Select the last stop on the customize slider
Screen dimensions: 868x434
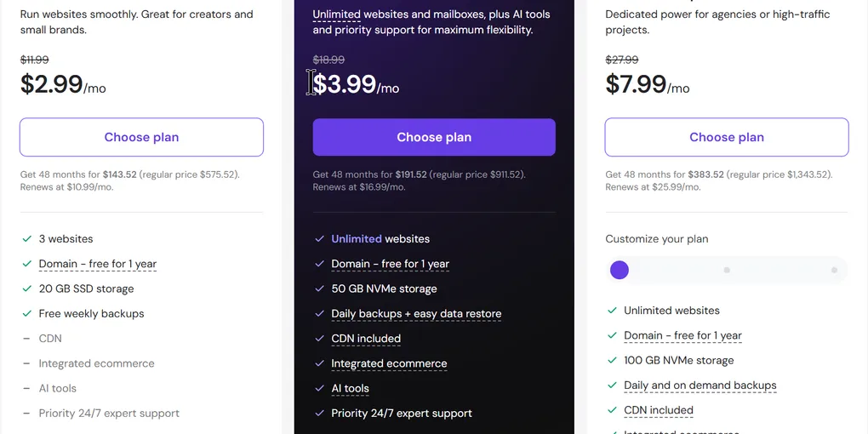coord(834,270)
